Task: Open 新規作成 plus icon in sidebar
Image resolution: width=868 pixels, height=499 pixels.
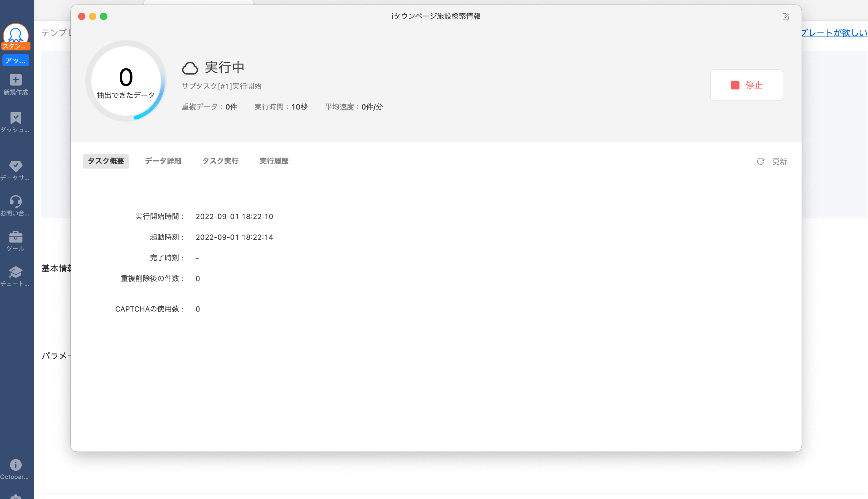Action: point(16,80)
